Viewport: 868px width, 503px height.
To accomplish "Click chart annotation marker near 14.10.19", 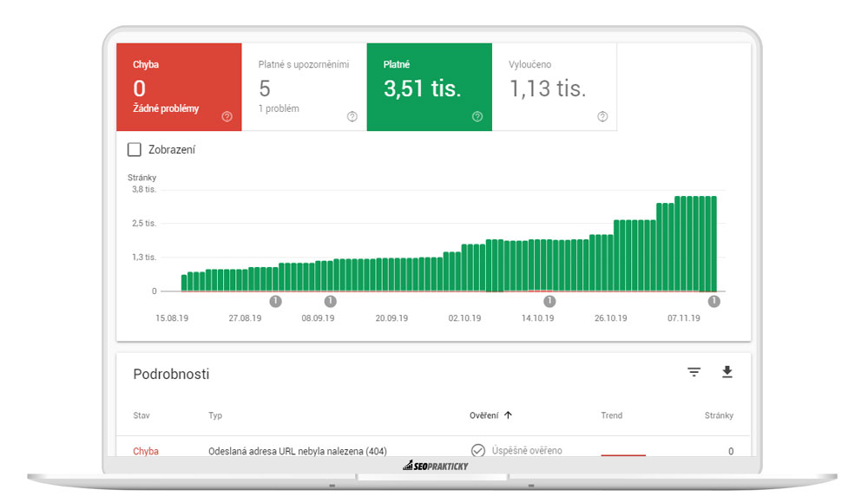I will [549, 301].
